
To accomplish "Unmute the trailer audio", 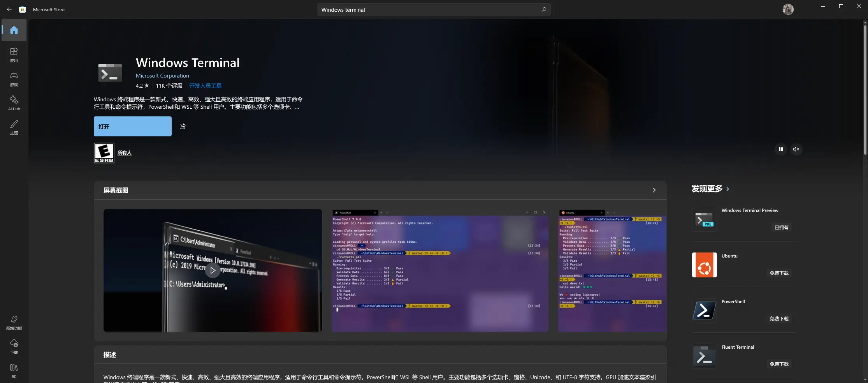I will point(796,149).
